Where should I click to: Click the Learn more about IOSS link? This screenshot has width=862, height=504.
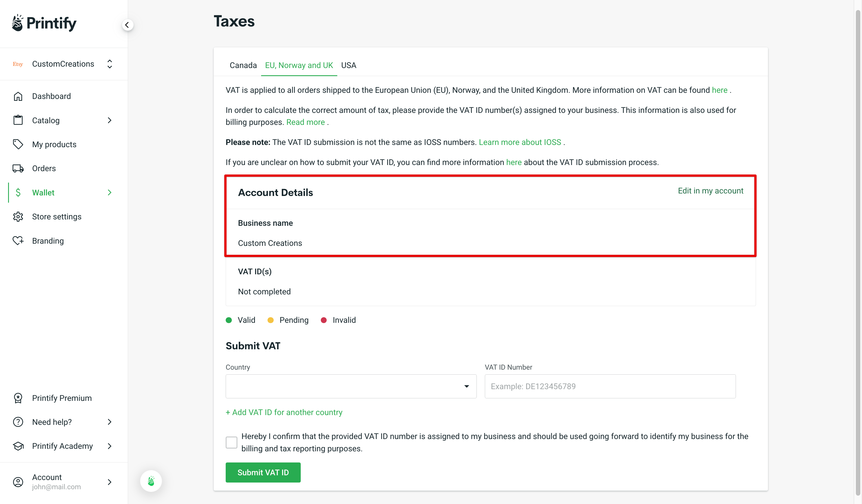[x=520, y=142]
